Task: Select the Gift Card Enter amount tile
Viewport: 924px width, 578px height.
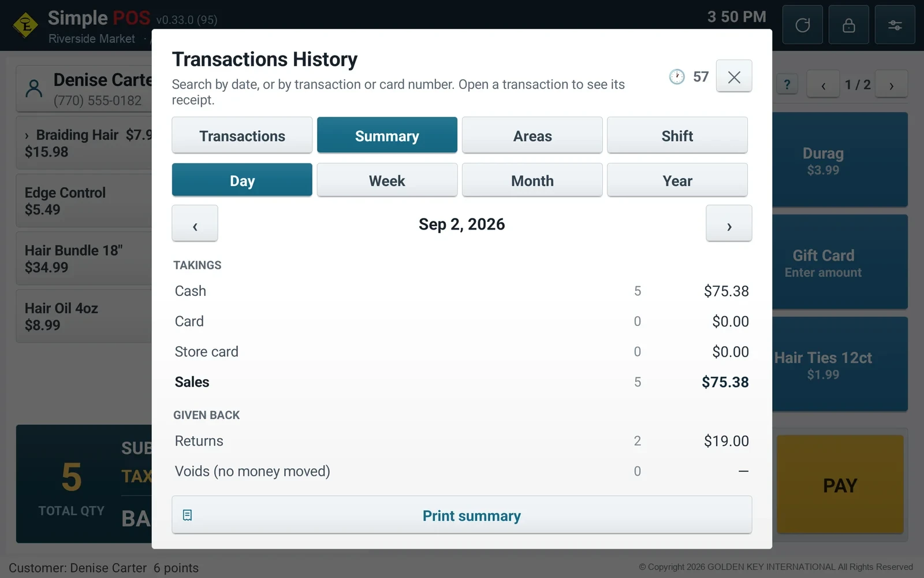Action: coord(840,262)
